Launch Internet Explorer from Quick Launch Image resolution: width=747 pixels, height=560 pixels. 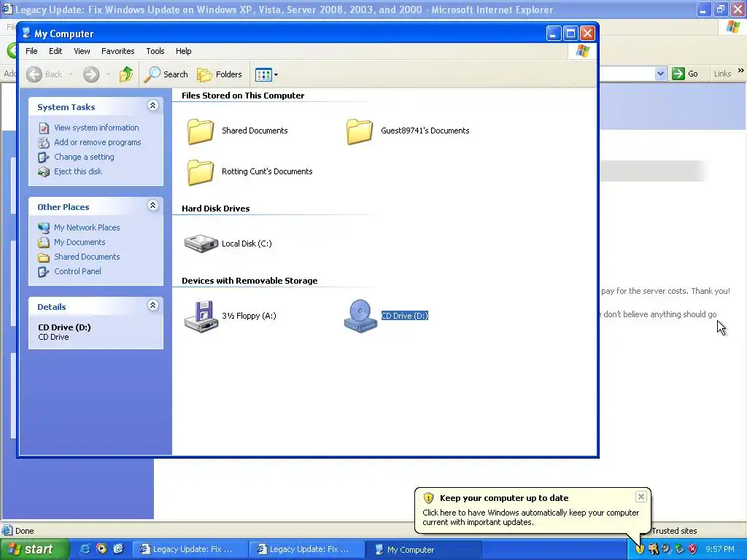coord(85,549)
